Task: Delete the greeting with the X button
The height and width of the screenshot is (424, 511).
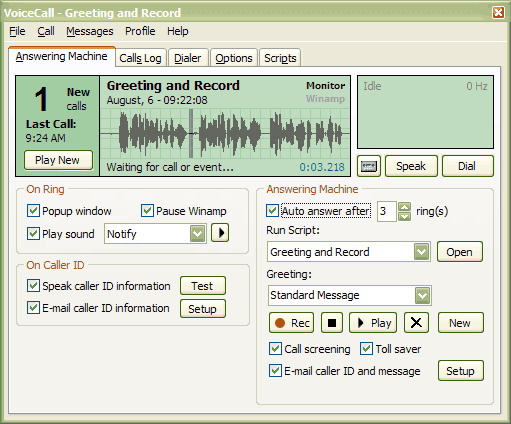Action: [416, 323]
